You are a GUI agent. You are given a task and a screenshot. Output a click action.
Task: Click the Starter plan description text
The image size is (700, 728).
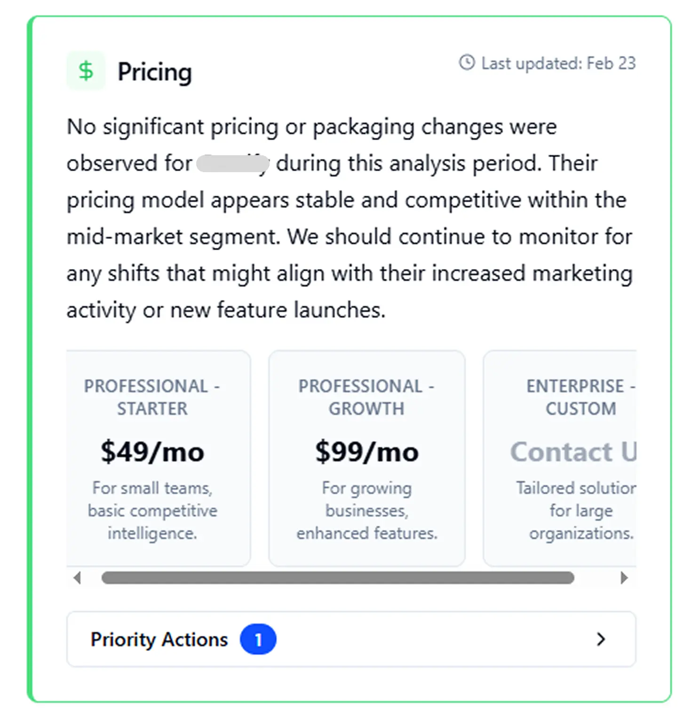152,511
